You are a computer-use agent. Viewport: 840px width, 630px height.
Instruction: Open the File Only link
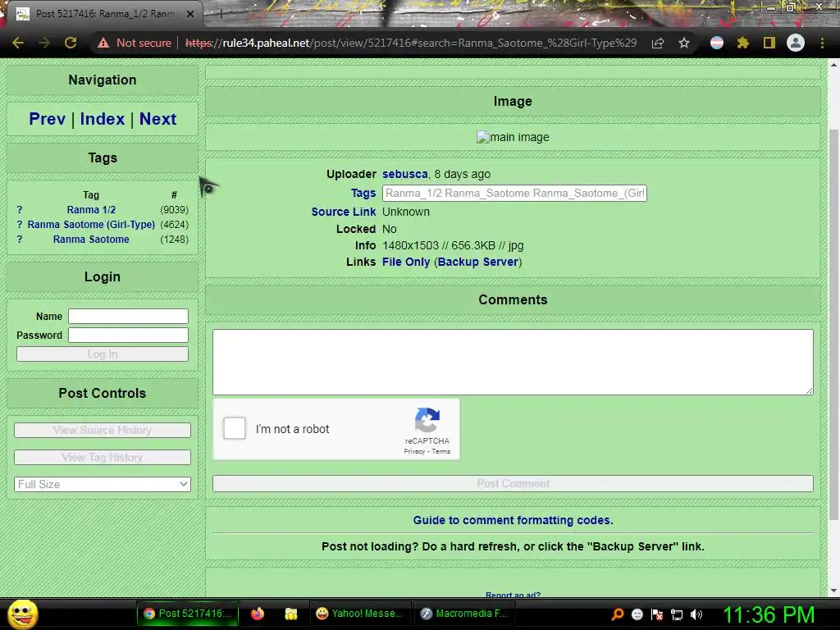[406, 262]
